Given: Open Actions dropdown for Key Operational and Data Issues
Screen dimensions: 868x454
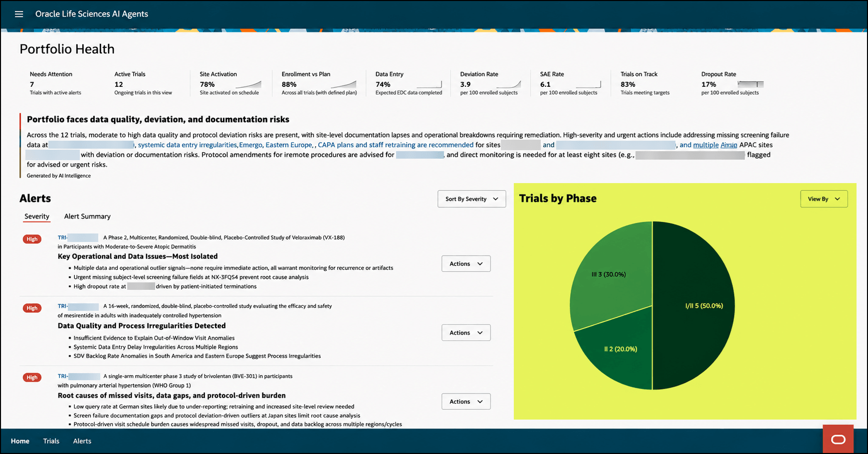Looking at the screenshot, I should pos(466,263).
